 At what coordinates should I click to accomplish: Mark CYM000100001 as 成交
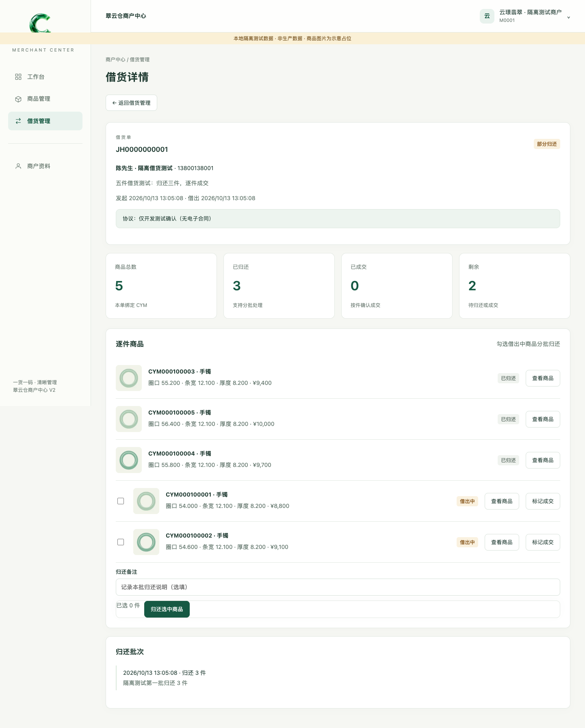coord(543,501)
